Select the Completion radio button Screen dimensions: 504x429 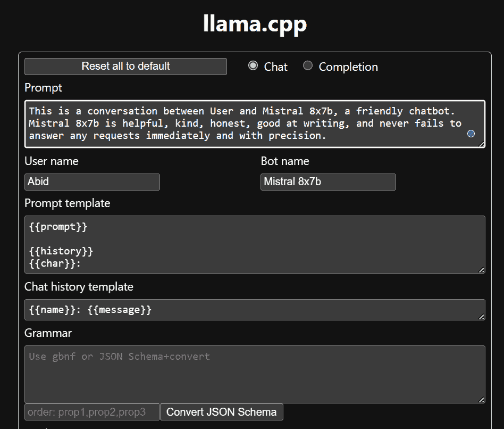[308, 66]
